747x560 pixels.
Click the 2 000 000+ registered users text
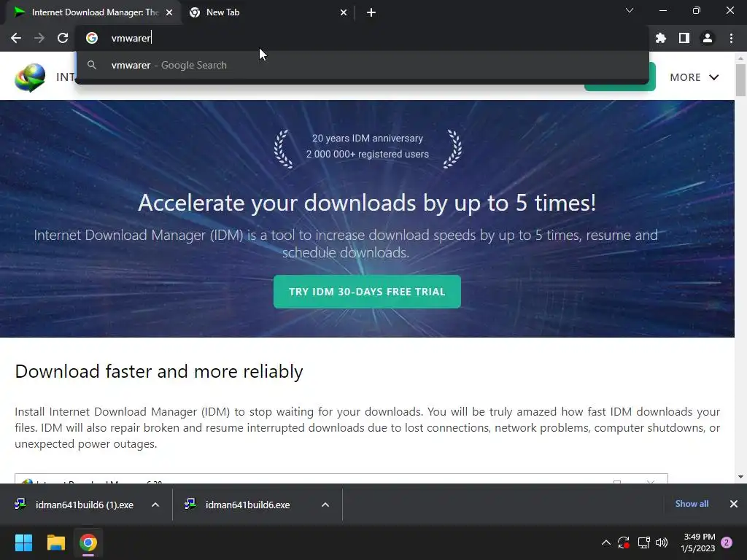pos(368,155)
